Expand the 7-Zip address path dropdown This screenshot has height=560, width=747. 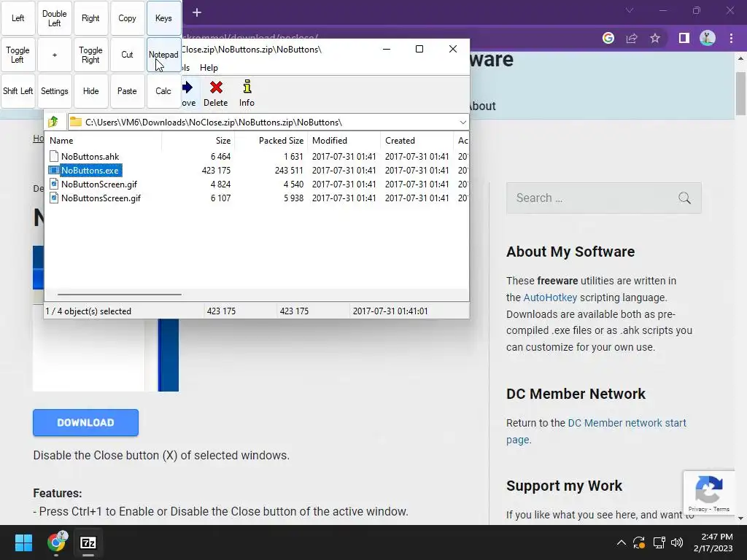click(x=462, y=122)
